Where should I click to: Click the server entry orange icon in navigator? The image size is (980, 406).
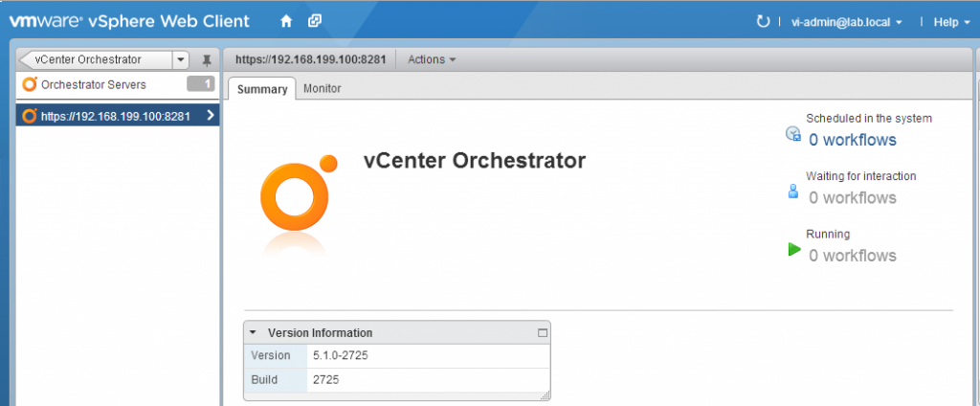coord(30,116)
